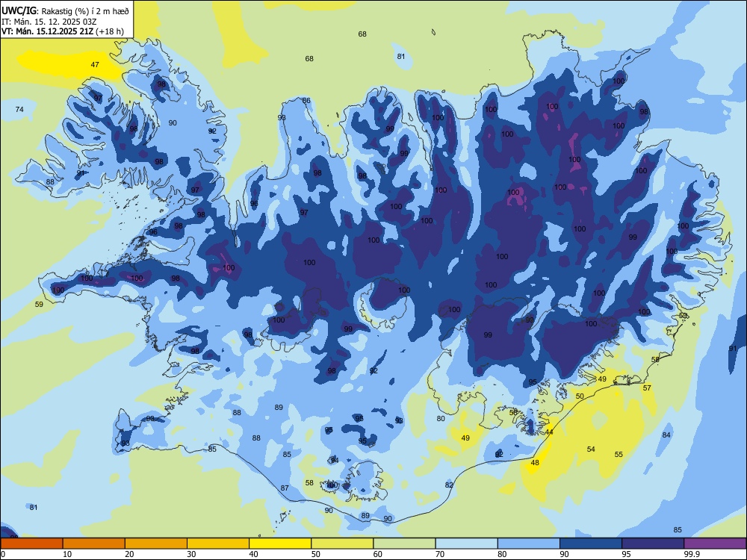This screenshot has width=747, height=560.
Task: Click the 'IT: Mán. 15. 12. 2025 03Z' line
Action: [49, 22]
